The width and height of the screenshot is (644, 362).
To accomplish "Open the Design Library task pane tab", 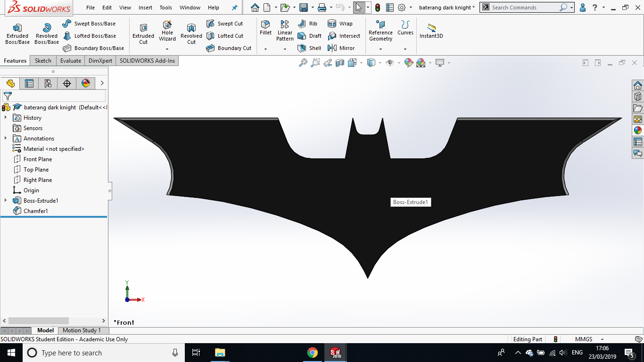I will pos(638,97).
